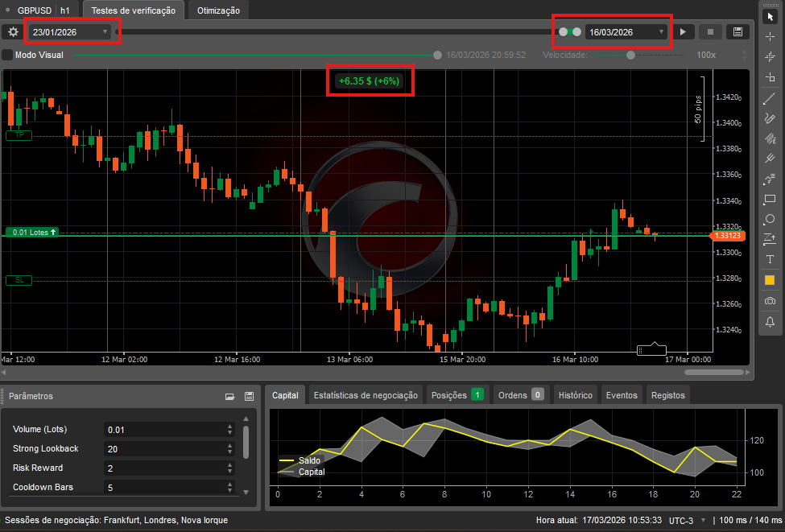
Task: Open the 23/01/2026 start date dropdown
Action: pyautogui.click(x=71, y=32)
